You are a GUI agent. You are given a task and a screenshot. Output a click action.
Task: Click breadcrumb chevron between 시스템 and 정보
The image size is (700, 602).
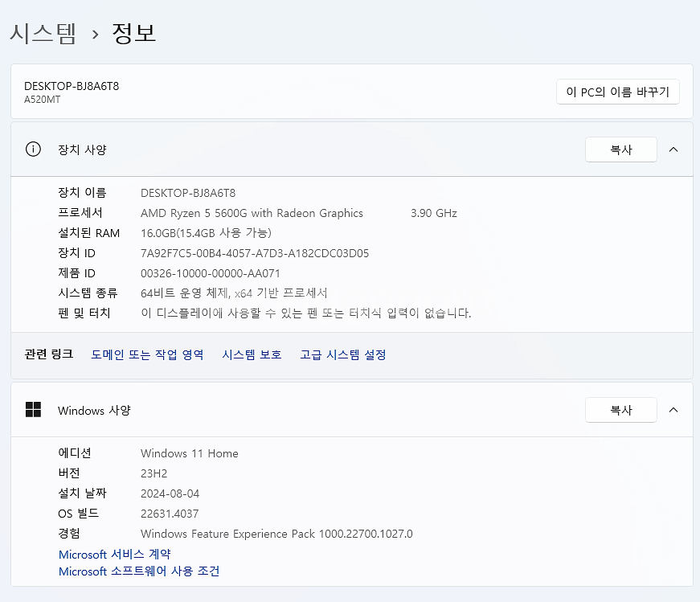pyautogui.click(x=95, y=35)
